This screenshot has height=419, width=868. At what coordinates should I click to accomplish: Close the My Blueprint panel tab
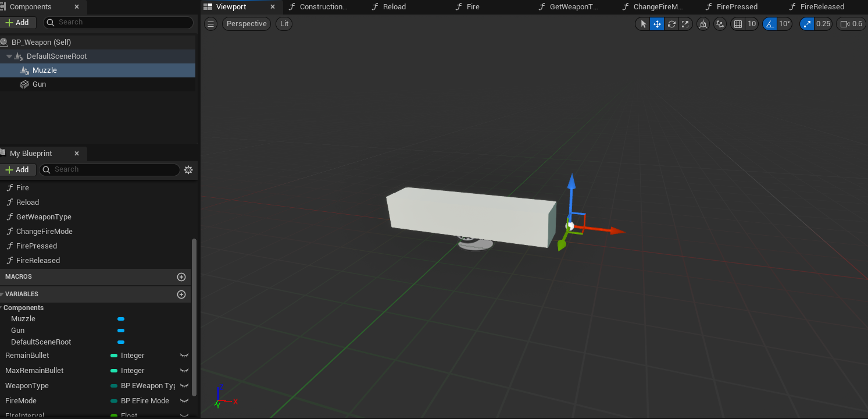click(77, 154)
